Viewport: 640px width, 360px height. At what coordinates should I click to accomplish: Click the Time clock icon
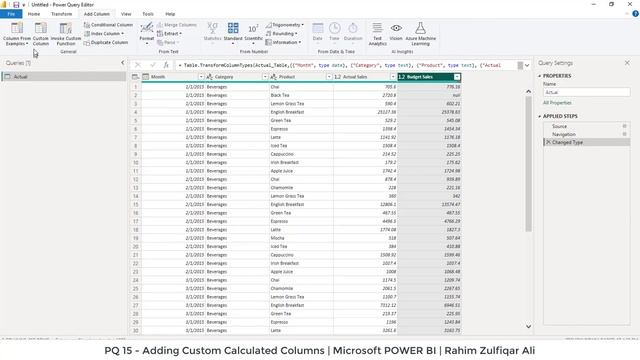334,28
